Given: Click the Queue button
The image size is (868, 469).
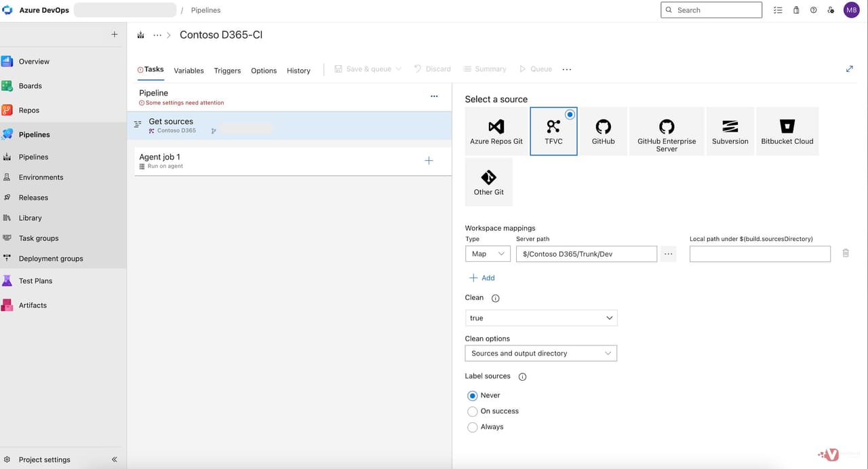Looking at the screenshot, I should (x=536, y=69).
